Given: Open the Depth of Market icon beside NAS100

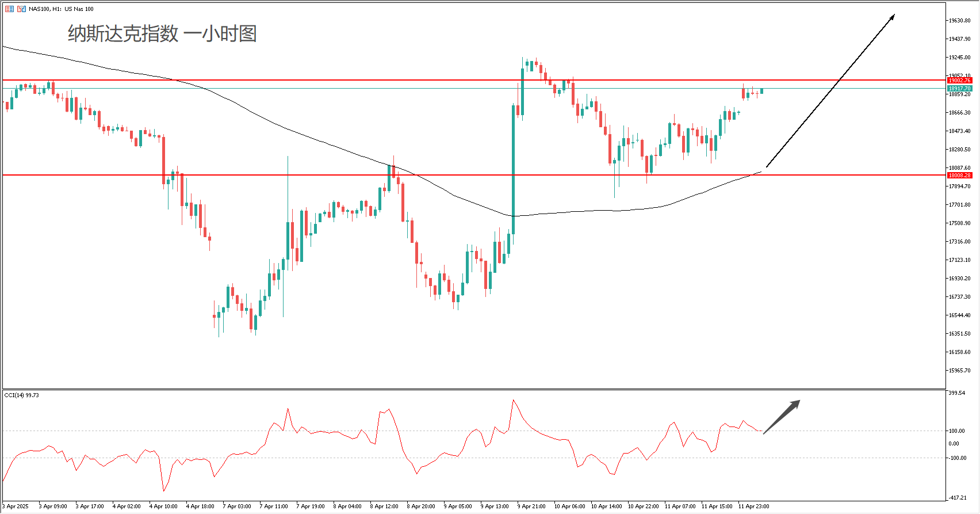Looking at the screenshot, I should [x=21, y=9].
